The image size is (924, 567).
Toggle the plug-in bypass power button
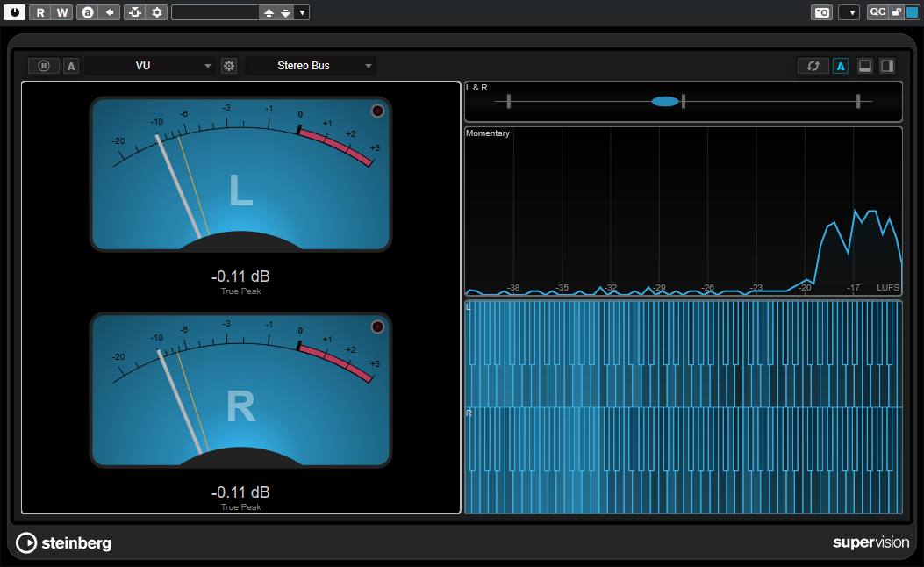pyautogui.click(x=15, y=12)
